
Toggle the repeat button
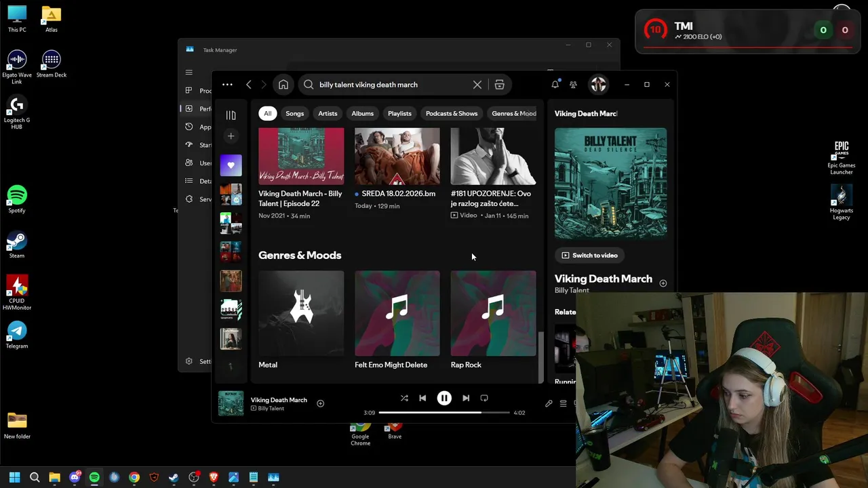tap(484, 399)
